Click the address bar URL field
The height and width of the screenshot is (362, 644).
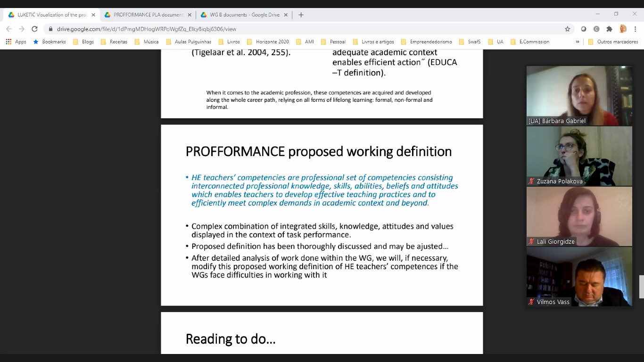306,29
